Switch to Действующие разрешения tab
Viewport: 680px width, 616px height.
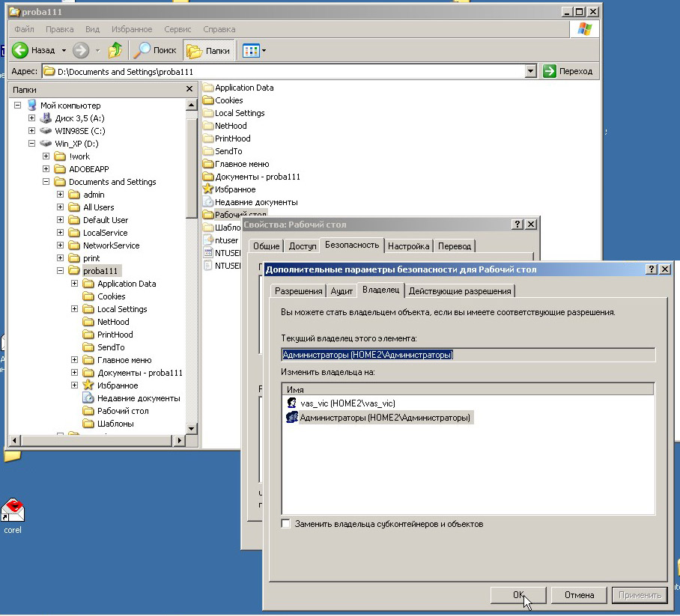pyautogui.click(x=460, y=291)
